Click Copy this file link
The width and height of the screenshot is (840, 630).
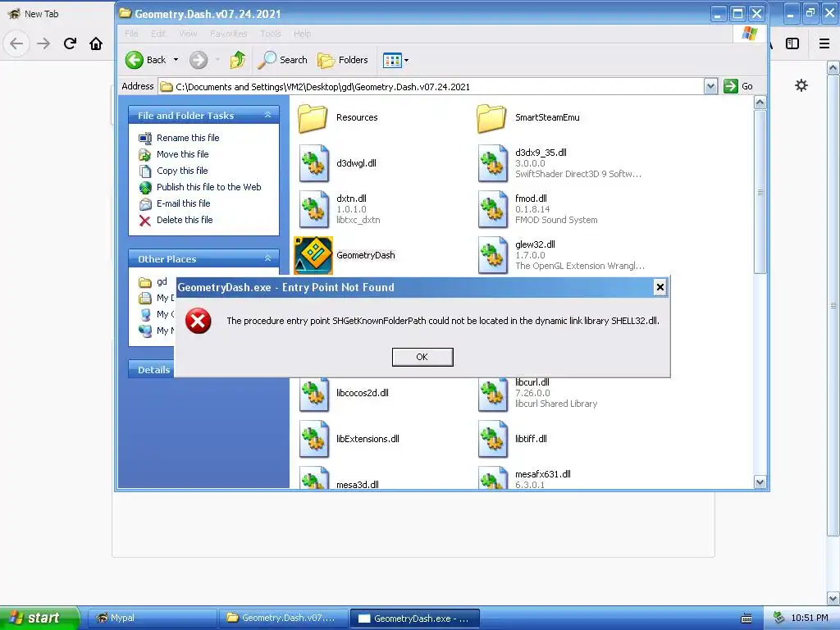(x=182, y=171)
